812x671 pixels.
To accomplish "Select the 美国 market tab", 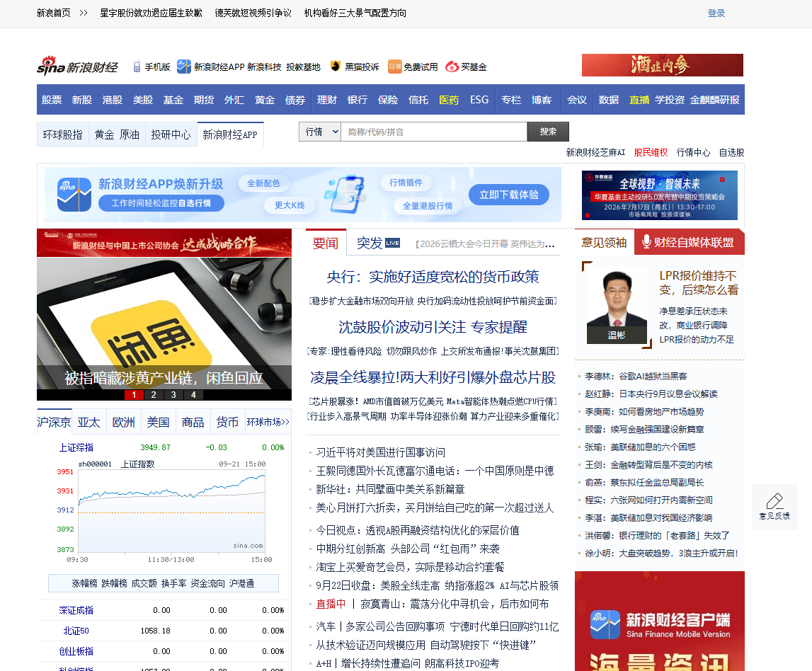I will [158, 422].
